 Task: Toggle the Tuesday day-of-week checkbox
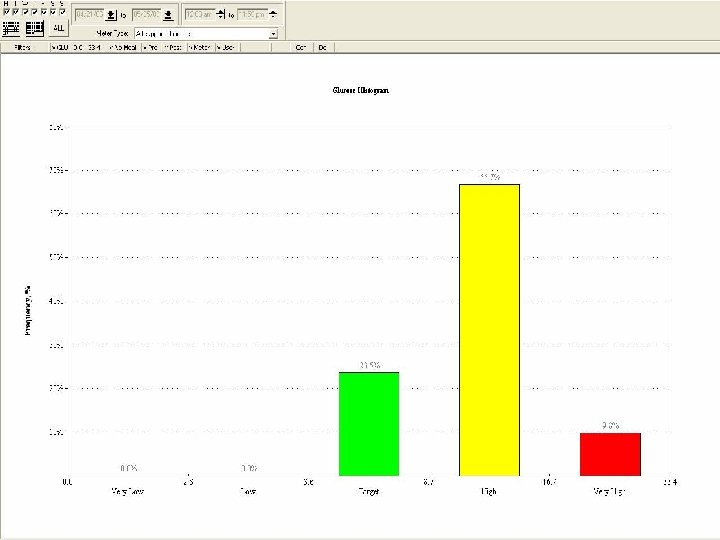coord(16,11)
